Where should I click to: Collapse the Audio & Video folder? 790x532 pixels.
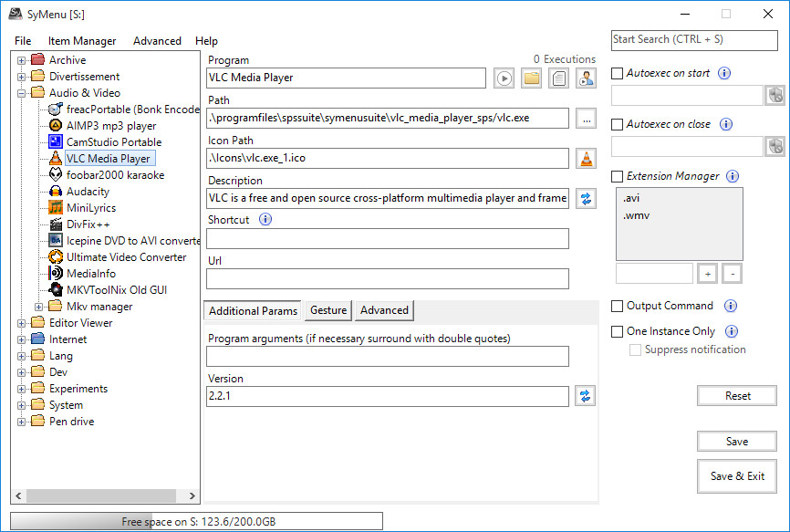click(21, 93)
